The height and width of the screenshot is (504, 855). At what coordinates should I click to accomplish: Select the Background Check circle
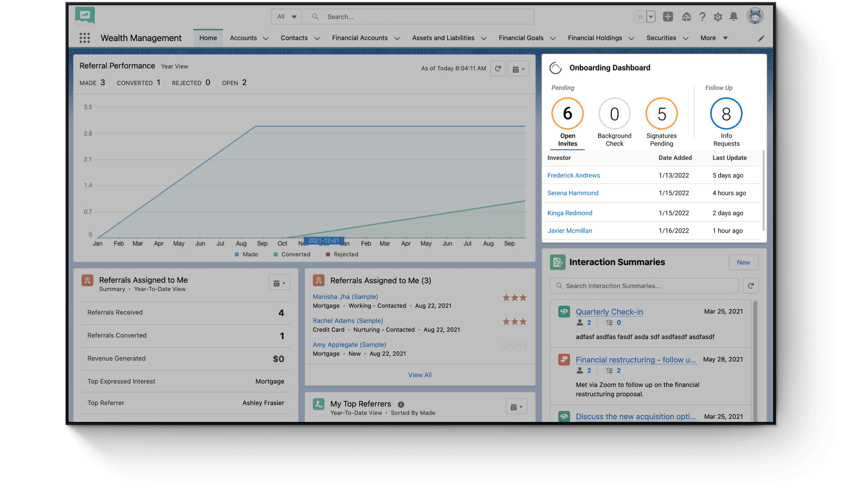[614, 114]
